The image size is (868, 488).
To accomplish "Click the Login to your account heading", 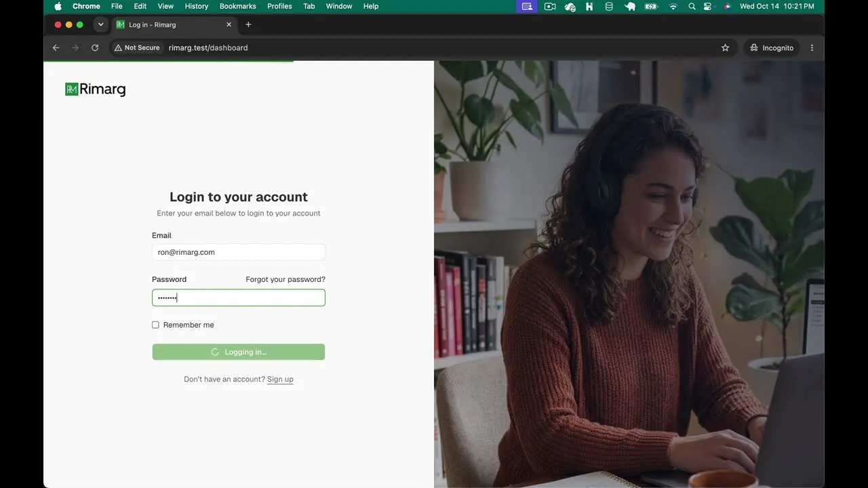I will tap(239, 197).
